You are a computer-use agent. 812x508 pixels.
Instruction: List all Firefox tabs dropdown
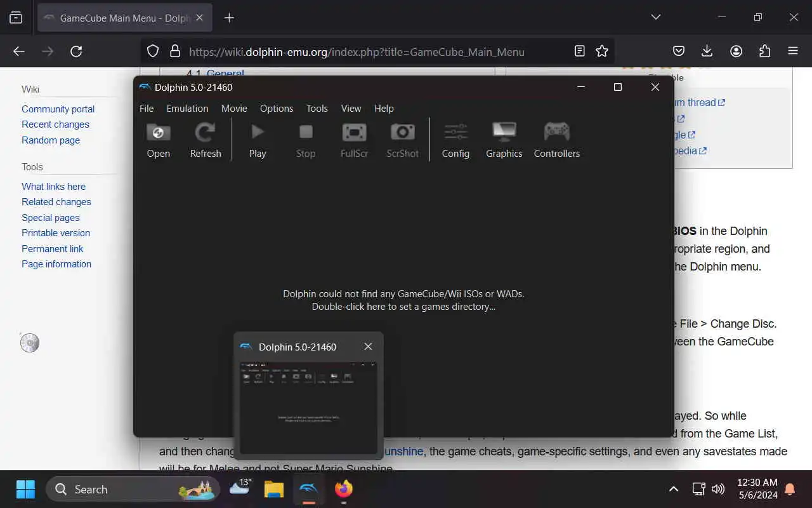click(x=656, y=17)
